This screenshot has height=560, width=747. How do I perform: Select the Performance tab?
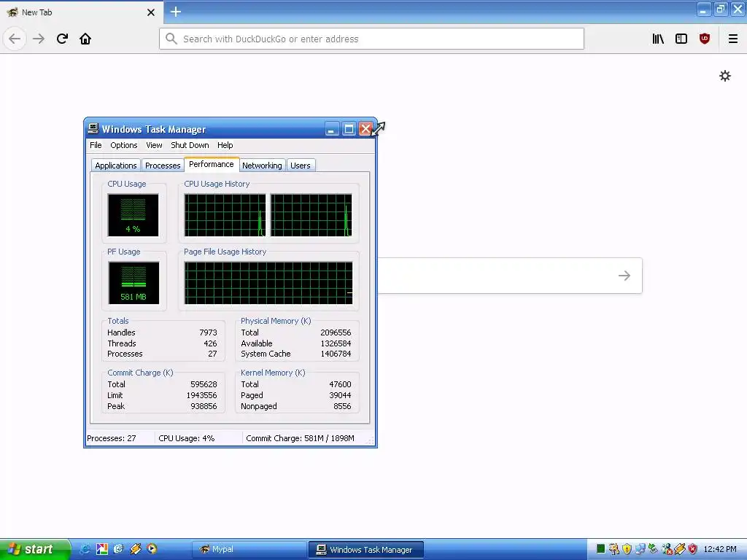point(212,164)
